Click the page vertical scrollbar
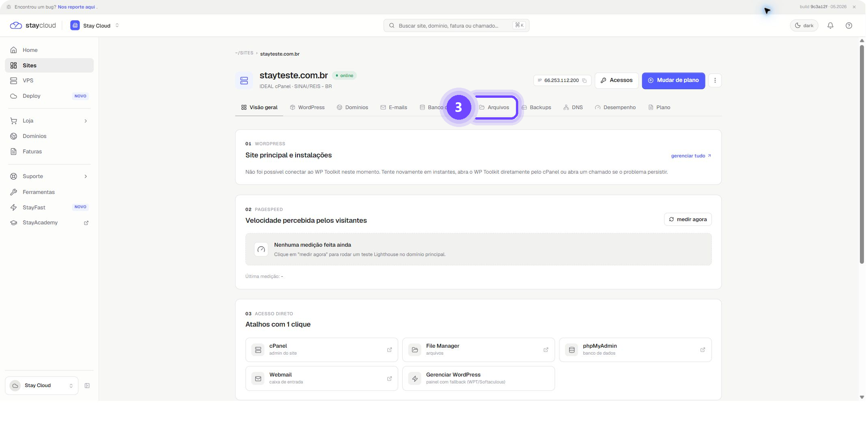 (862, 154)
